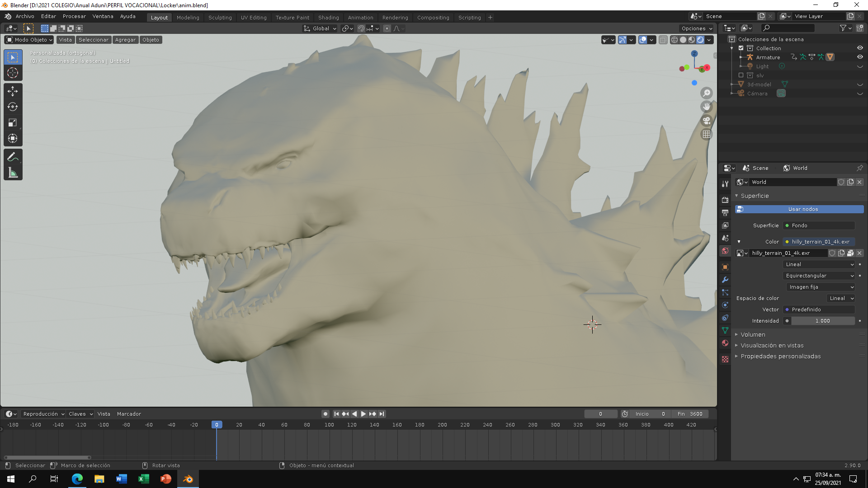Screen dimensions: 868x488
Task: Enable the slv collection checkbox
Action: [741, 75]
